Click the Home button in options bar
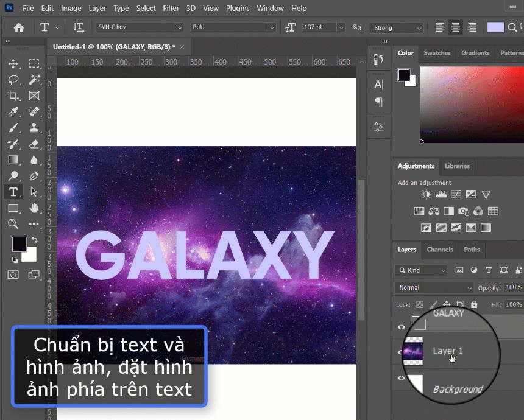The image size is (524, 420). click(19, 27)
